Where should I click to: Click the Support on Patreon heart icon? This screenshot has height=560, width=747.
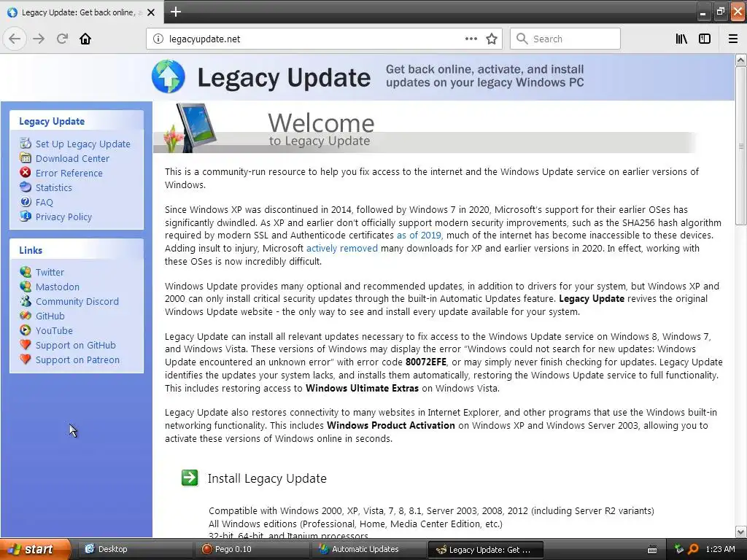(26, 359)
